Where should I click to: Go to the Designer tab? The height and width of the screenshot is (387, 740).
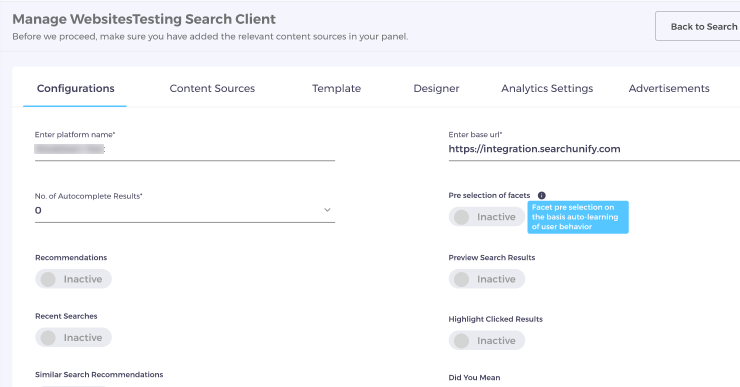pos(436,88)
